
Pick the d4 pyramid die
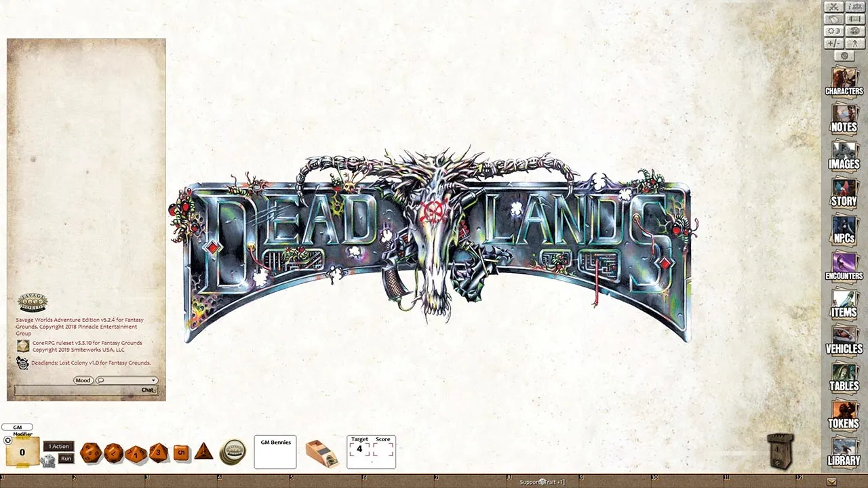pyautogui.click(x=203, y=451)
